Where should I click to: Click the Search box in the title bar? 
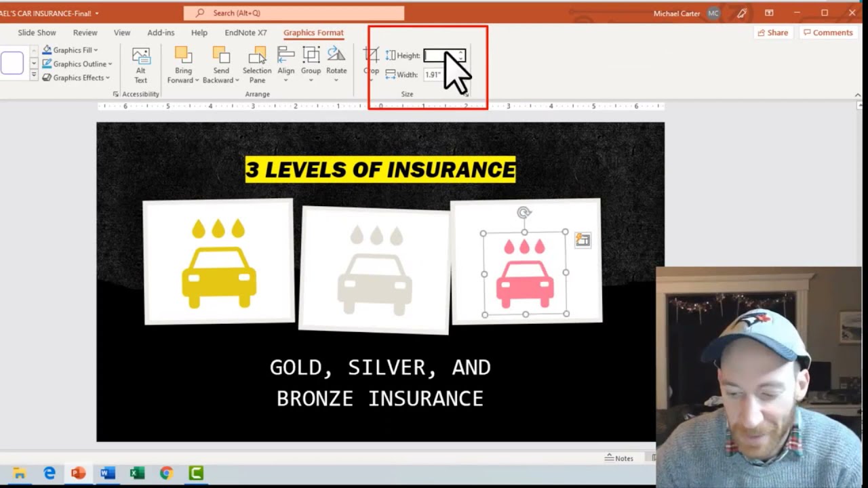(294, 13)
